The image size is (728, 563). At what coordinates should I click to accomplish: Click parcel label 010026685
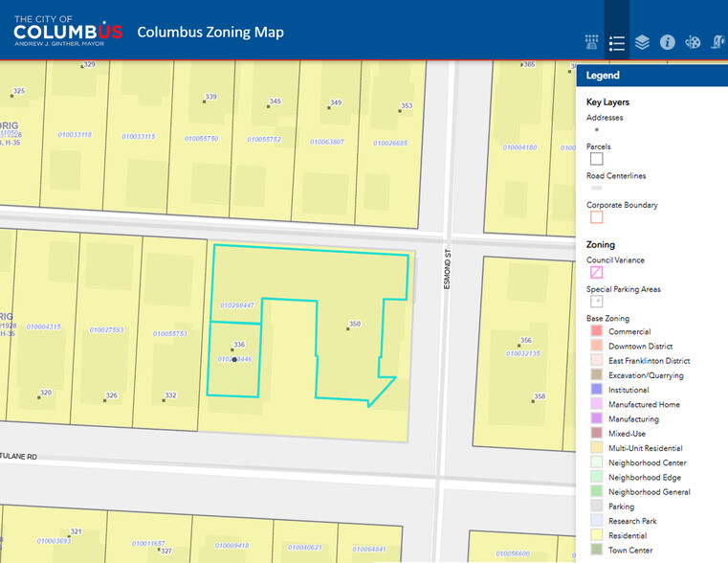pos(390,143)
